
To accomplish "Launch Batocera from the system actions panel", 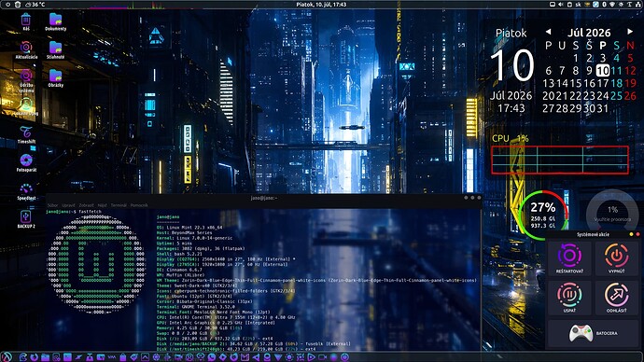I will tap(593, 333).
